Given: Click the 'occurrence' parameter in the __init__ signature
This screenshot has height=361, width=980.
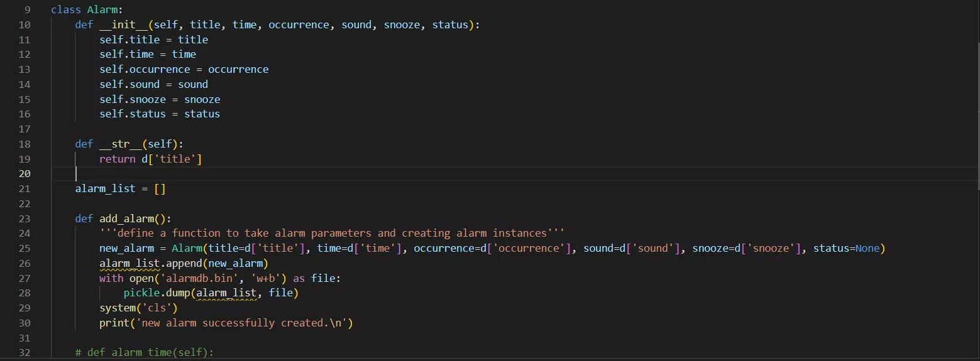Looking at the screenshot, I should pos(299,24).
